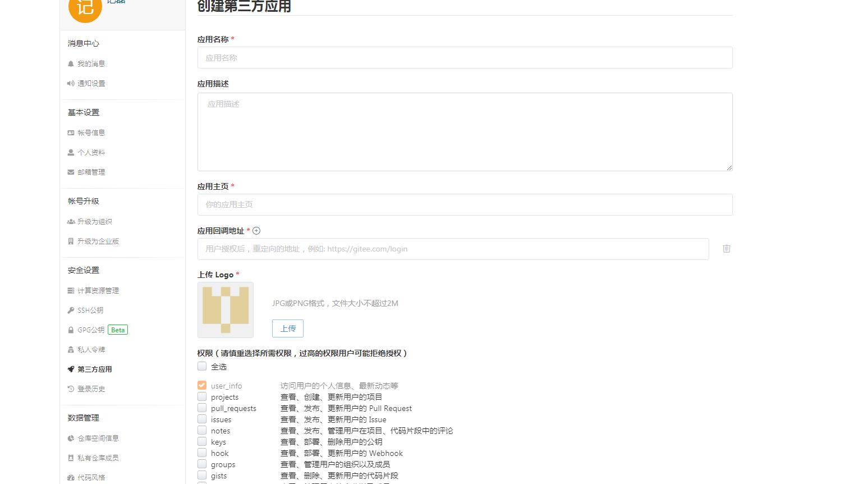
Task: Enable the 全选 checkbox
Action: coord(202,366)
